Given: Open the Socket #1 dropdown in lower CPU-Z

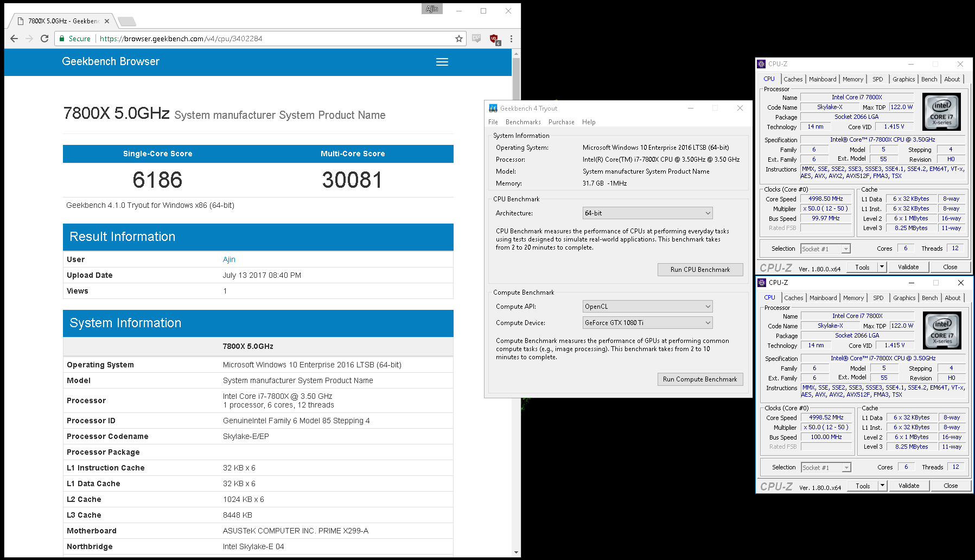Looking at the screenshot, I should (826, 468).
